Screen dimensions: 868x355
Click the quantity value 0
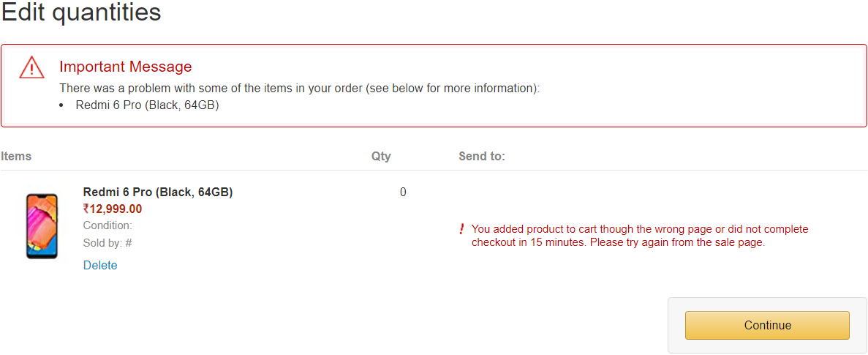tap(403, 193)
